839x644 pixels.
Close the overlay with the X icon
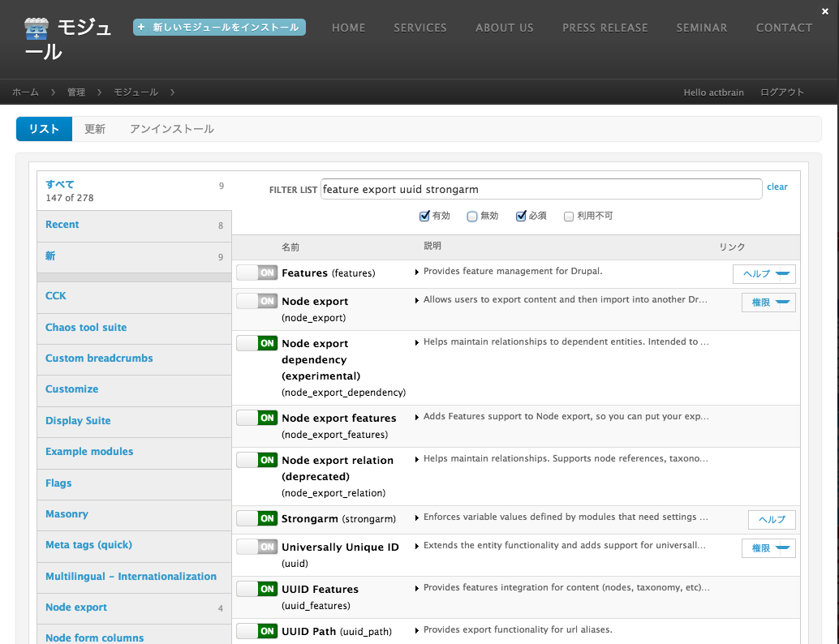825,11
